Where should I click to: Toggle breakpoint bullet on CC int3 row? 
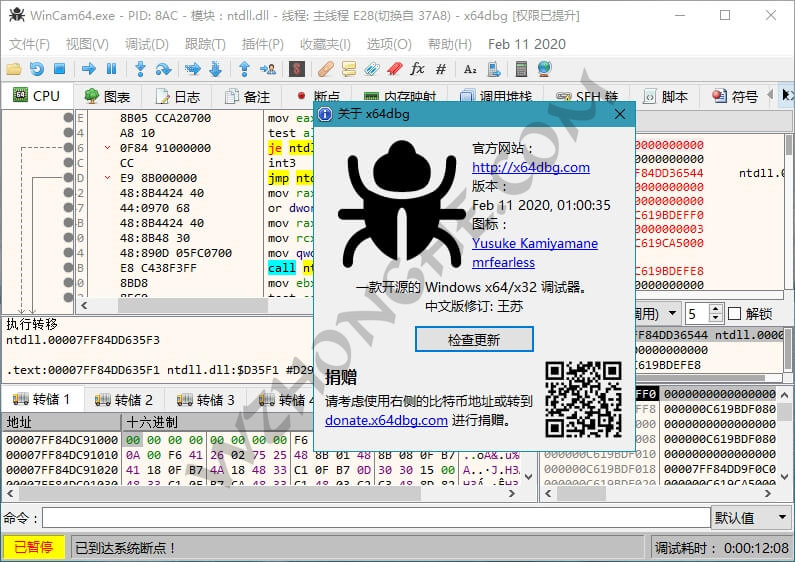(x=68, y=163)
